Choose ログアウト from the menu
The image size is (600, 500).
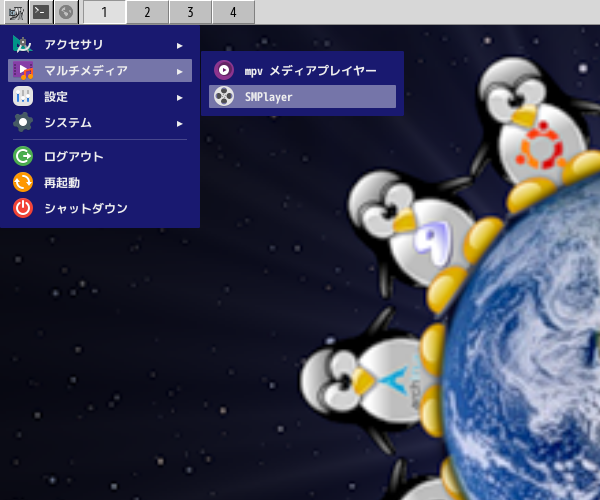[100, 156]
